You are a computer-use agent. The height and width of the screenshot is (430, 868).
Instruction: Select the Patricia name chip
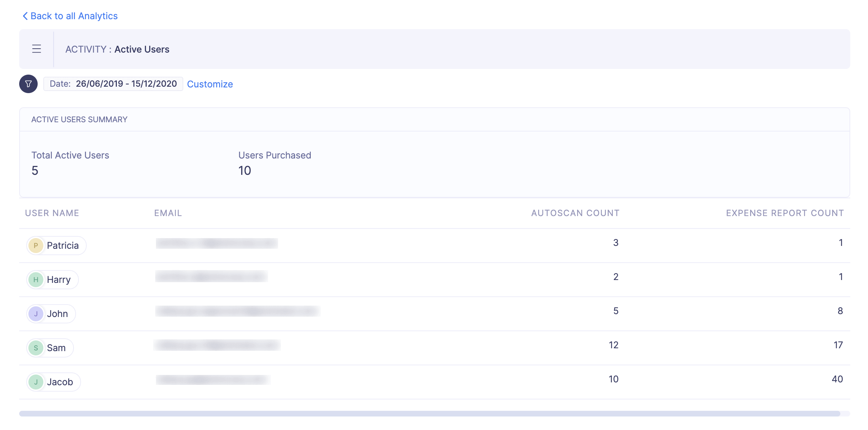[x=63, y=246]
